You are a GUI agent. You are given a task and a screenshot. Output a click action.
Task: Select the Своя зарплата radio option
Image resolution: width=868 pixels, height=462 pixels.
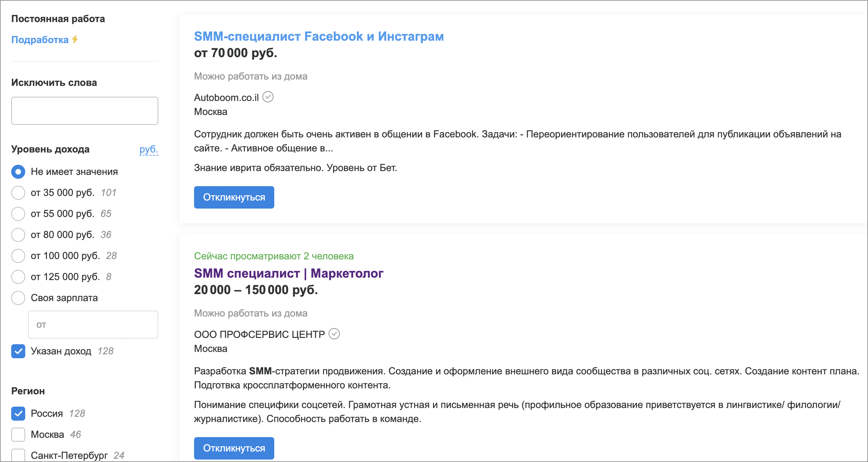[18, 298]
